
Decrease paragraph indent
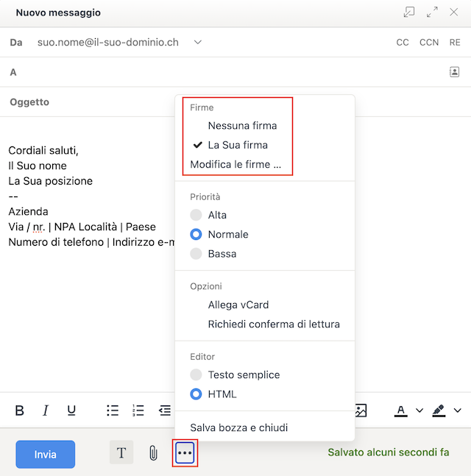pyautogui.click(x=165, y=411)
